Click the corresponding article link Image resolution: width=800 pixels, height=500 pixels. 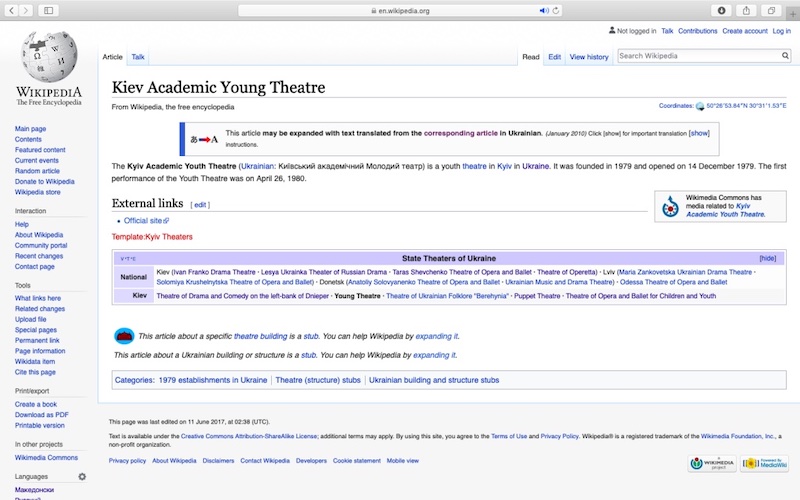click(x=461, y=133)
